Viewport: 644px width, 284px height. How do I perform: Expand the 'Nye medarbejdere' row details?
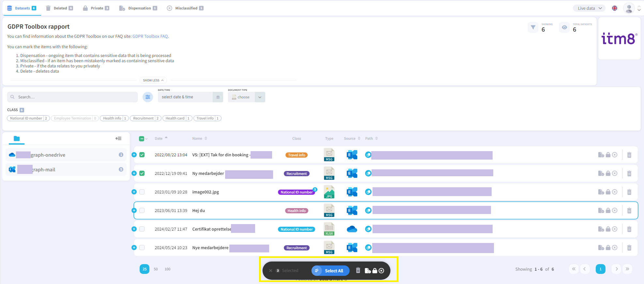[134, 248]
